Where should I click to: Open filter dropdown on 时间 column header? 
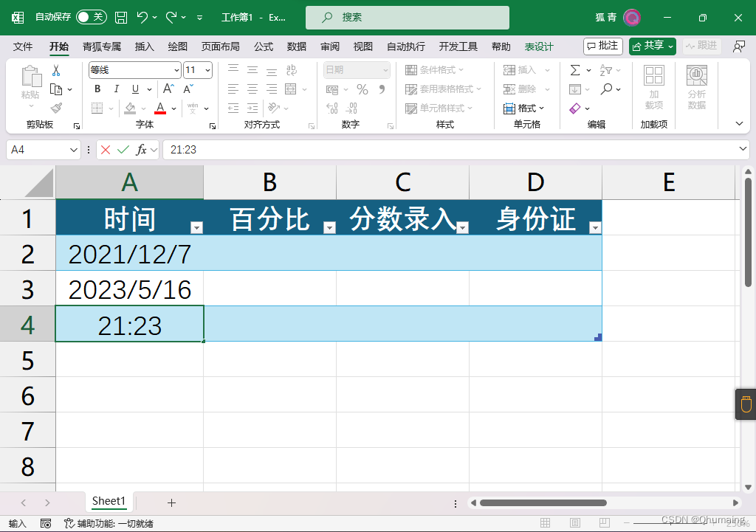pyautogui.click(x=196, y=228)
